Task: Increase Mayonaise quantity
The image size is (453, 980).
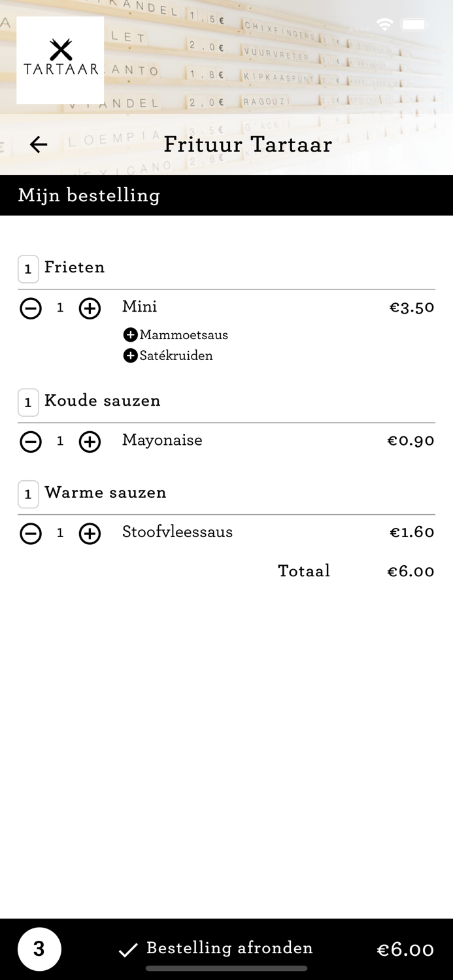Action: click(x=90, y=442)
